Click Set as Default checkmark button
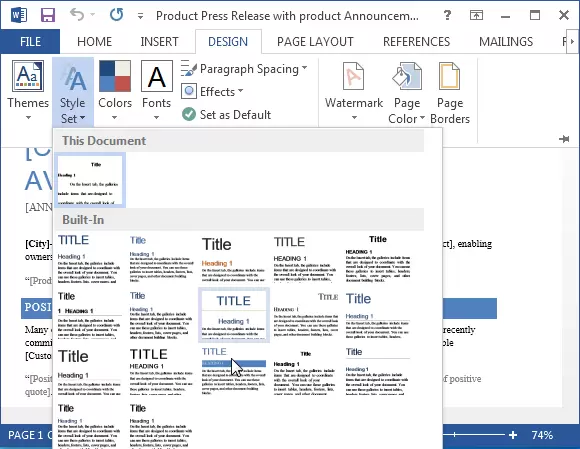 point(226,115)
